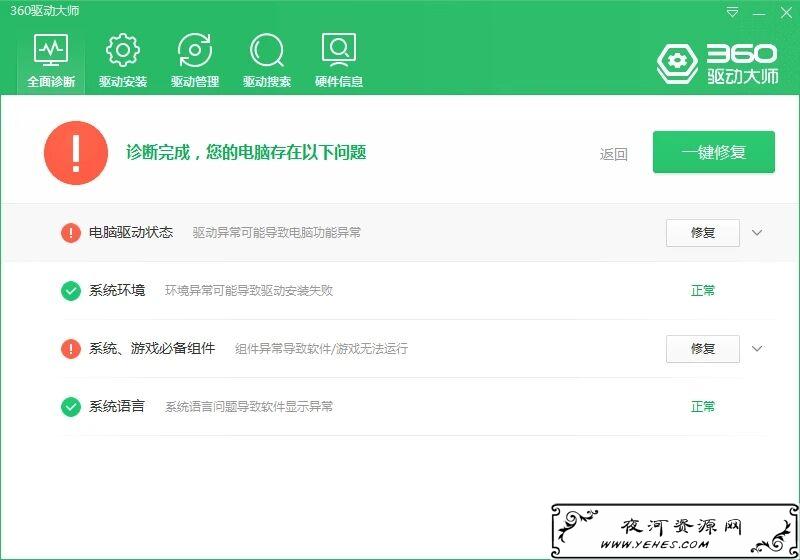Minimize the 360驱动大师 window
The height and width of the screenshot is (560, 800).
point(759,13)
